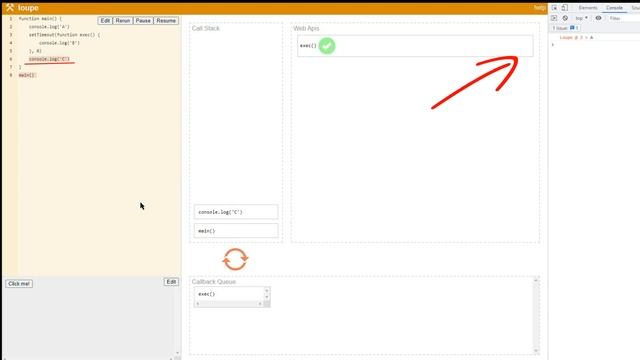Click the Loupe console log entry
This screenshot has height=360, width=640.
pyautogui.click(x=576, y=37)
